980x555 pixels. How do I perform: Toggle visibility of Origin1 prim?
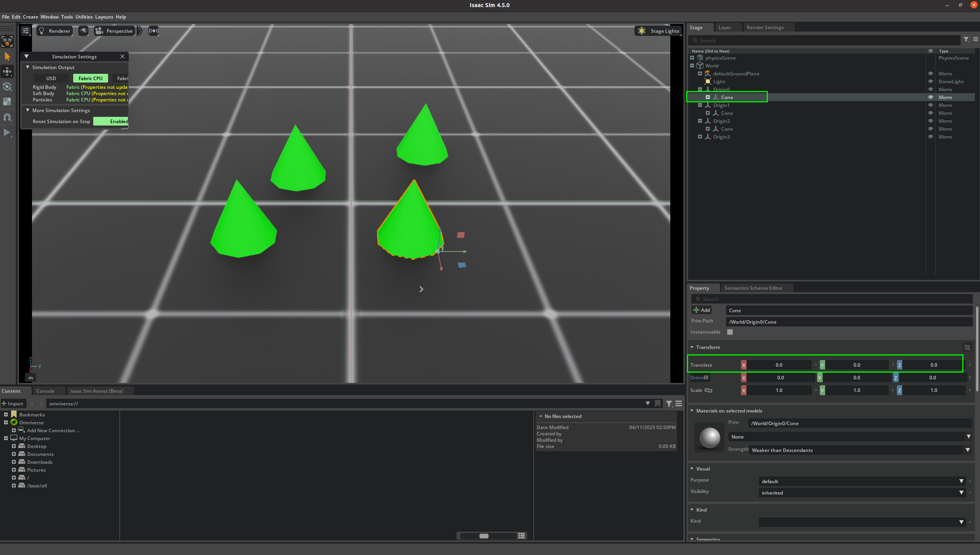point(931,105)
